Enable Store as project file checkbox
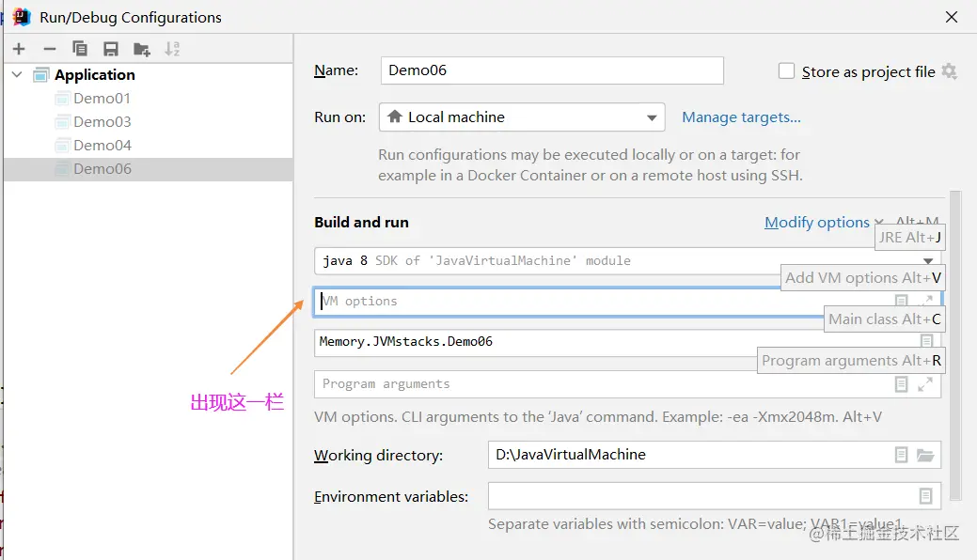The width and height of the screenshot is (977, 560). pos(786,71)
